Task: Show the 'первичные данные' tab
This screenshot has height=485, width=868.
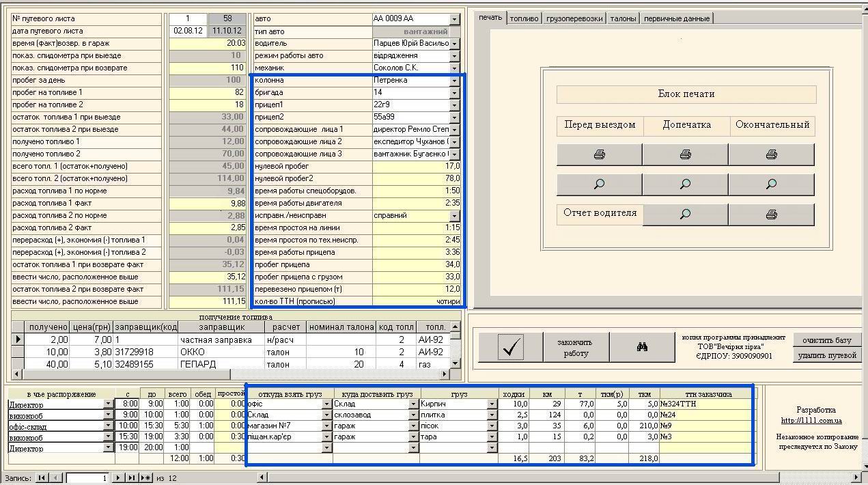Action: (x=677, y=18)
